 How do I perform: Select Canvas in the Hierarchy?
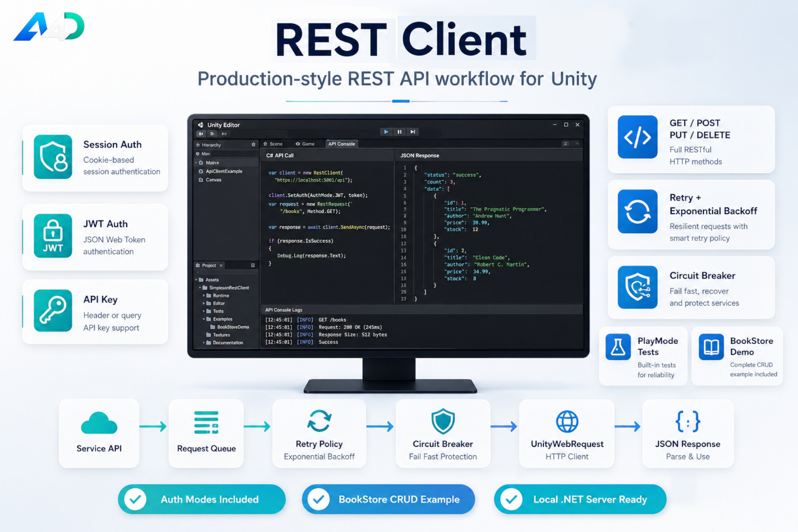click(210, 180)
